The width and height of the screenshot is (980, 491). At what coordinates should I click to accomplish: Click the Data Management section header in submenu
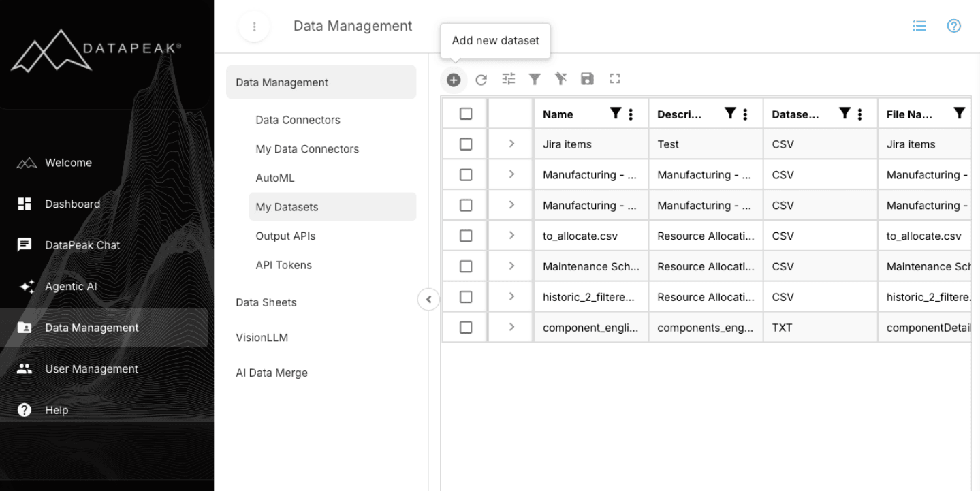321,82
